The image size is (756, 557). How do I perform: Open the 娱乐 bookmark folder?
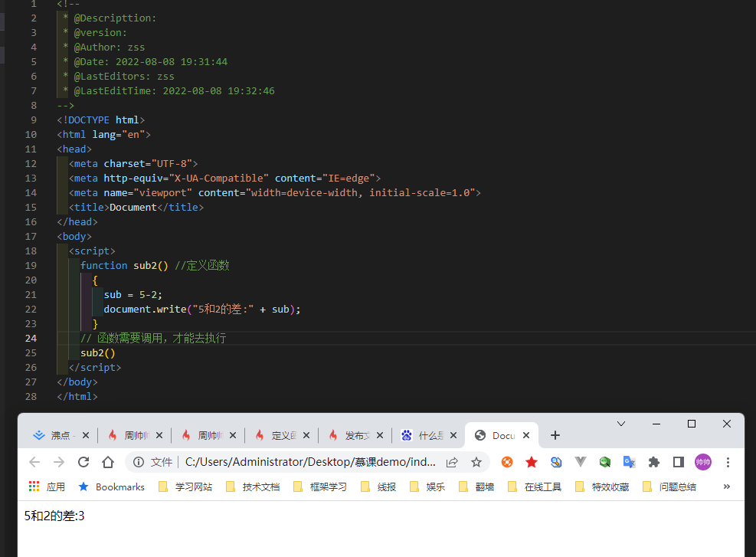pos(427,487)
